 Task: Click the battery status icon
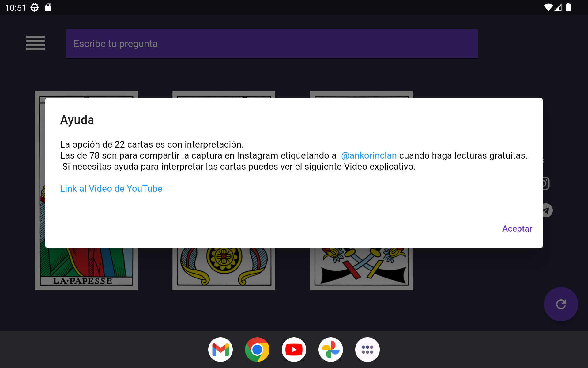[x=568, y=7]
